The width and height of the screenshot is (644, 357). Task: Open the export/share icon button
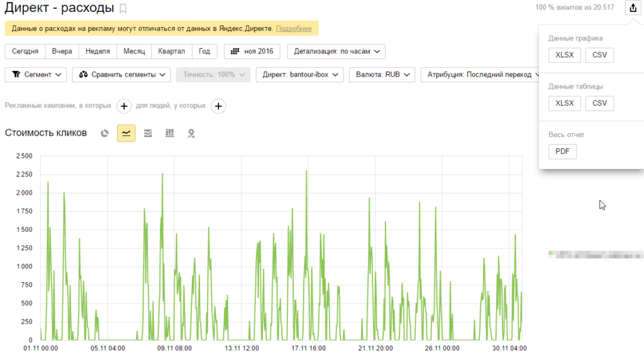click(x=633, y=8)
